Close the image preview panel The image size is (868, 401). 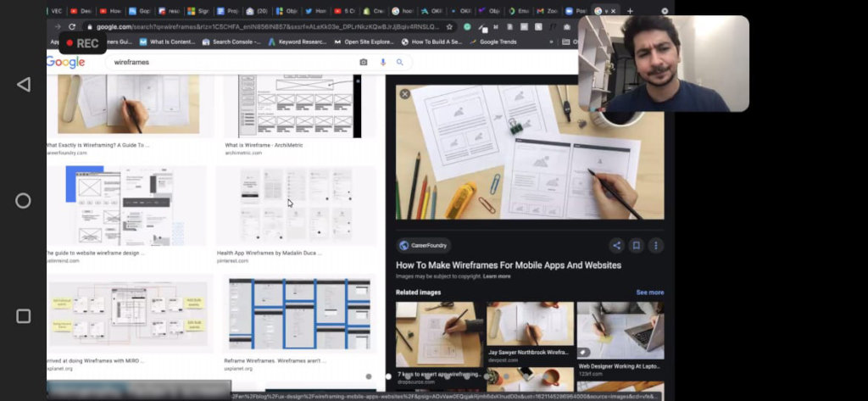point(404,94)
